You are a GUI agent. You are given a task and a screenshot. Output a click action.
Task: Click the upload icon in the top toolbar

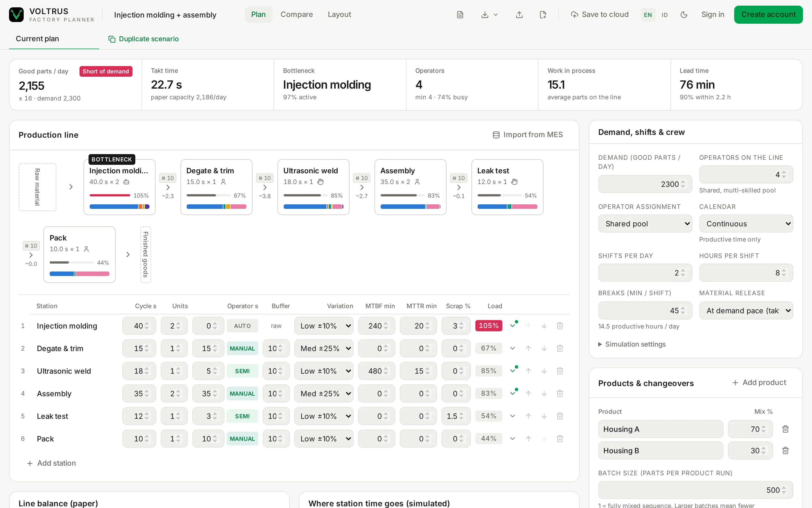pyautogui.click(x=519, y=15)
